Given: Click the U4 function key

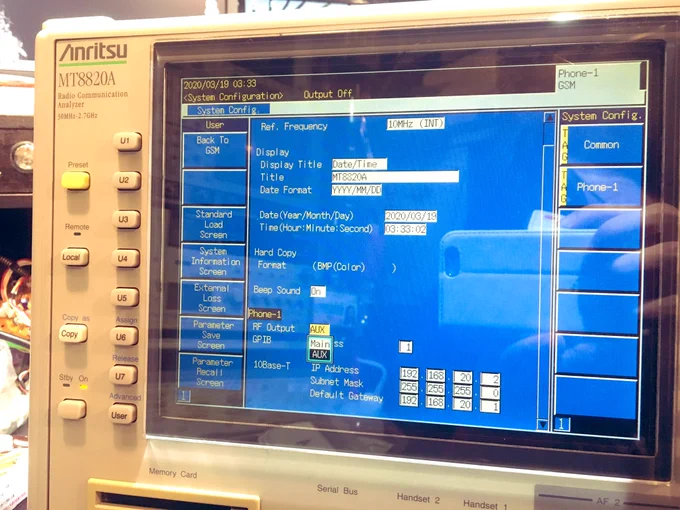Looking at the screenshot, I should click(x=125, y=258).
